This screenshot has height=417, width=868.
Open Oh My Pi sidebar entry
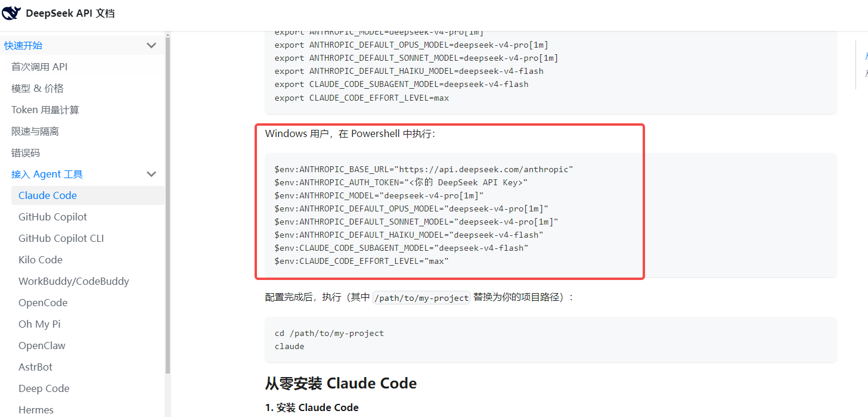pos(39,324)
